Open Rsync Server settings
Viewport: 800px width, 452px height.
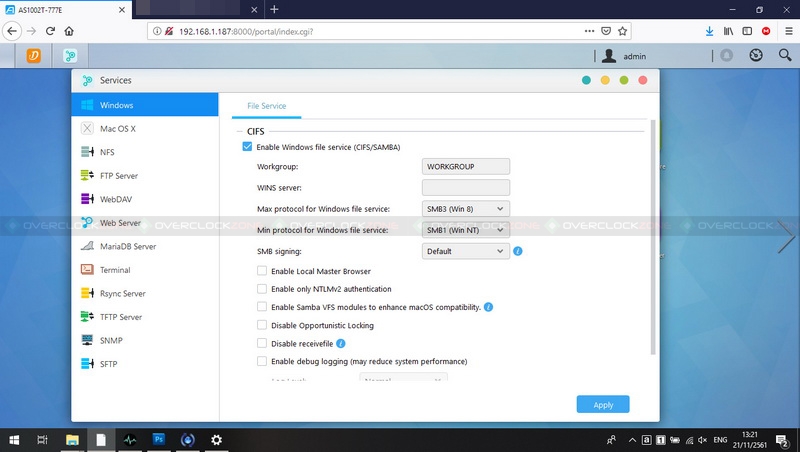click(122, 294)
